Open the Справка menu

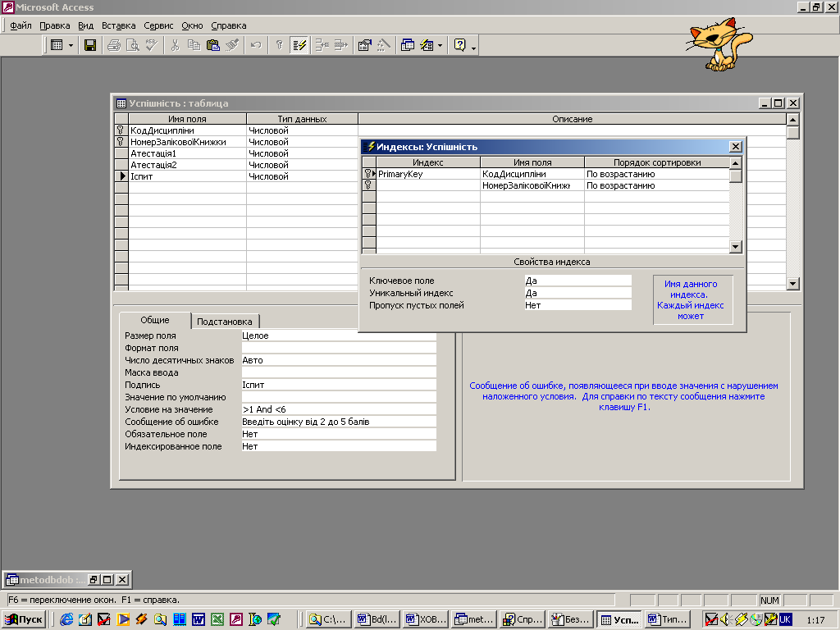229,25
